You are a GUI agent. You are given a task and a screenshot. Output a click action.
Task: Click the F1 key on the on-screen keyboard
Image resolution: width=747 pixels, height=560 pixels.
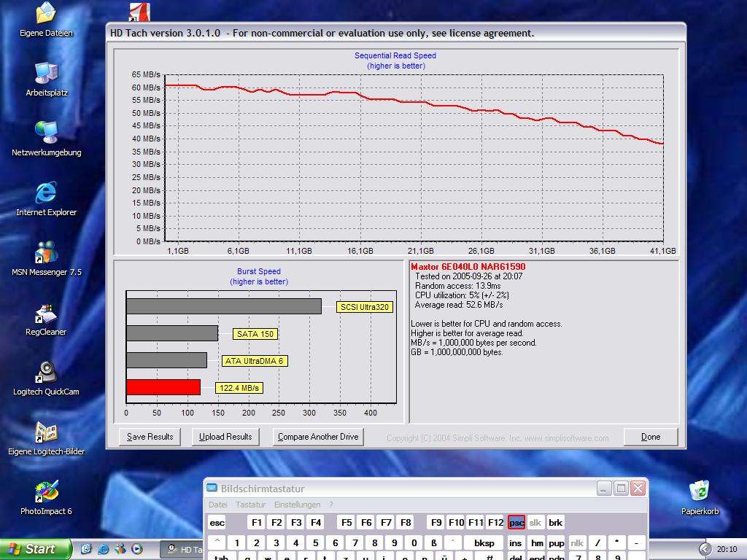pos(256,522)
